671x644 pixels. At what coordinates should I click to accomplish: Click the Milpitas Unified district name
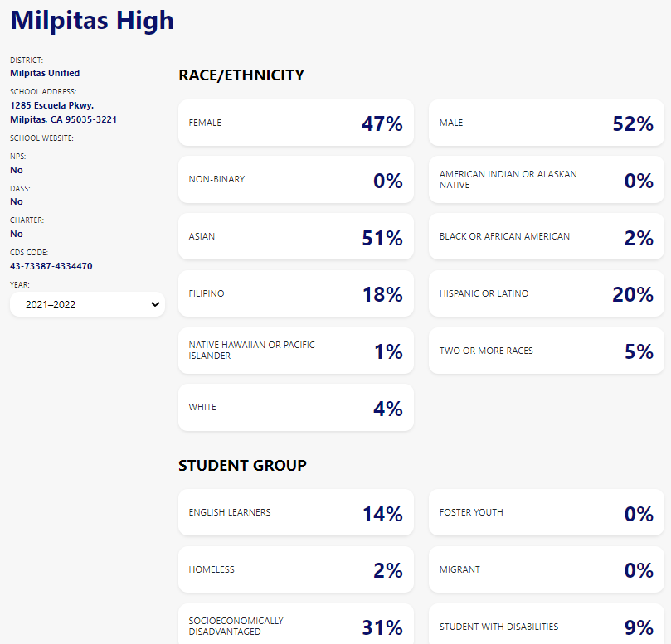pos(45,73)
